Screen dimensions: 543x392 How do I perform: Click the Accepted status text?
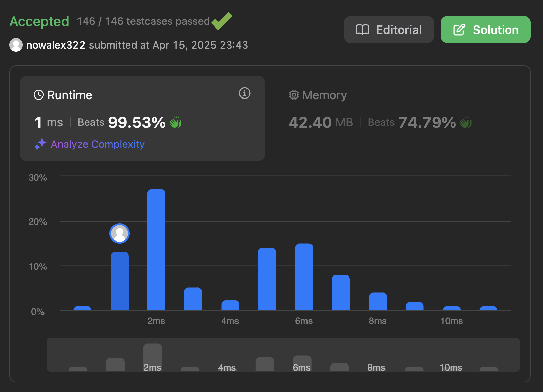[x=39, y=21]
